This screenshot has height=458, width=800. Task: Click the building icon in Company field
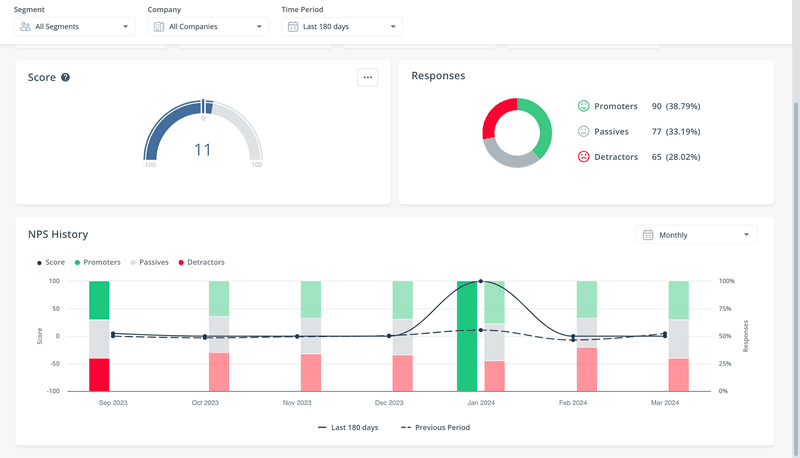click(159, 27)
